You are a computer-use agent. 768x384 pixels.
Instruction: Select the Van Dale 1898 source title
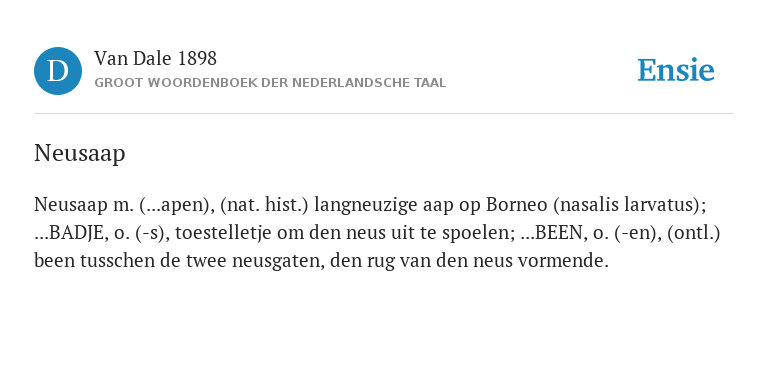click(155, 59)
